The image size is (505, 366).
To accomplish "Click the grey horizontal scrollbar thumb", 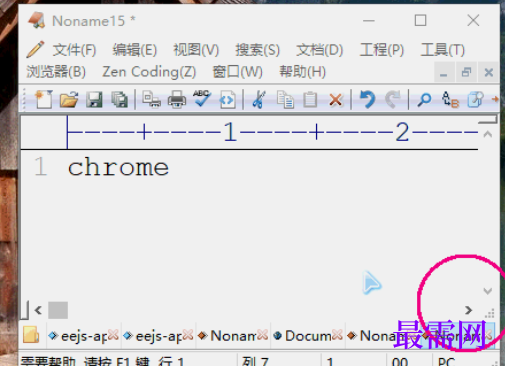I will 58,310.
